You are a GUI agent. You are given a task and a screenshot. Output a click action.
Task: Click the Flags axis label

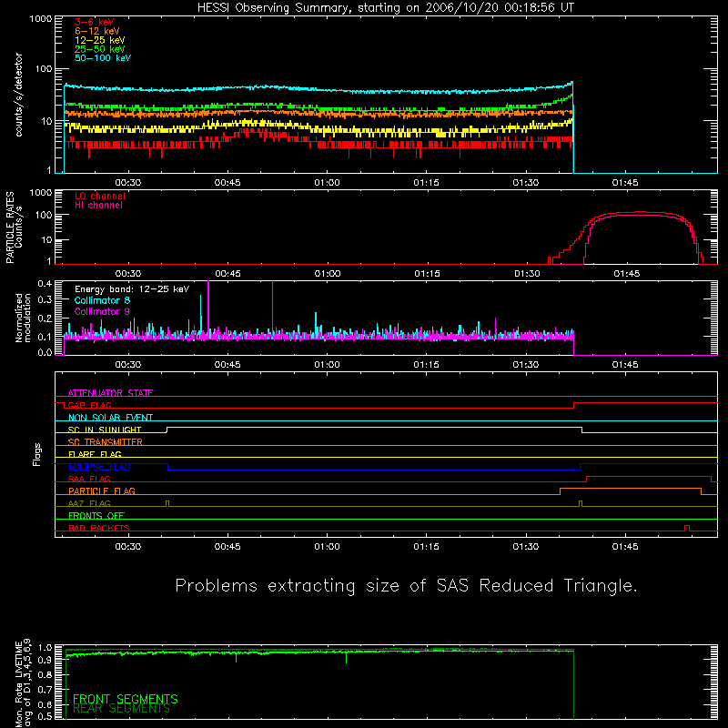tap(36, 454)
